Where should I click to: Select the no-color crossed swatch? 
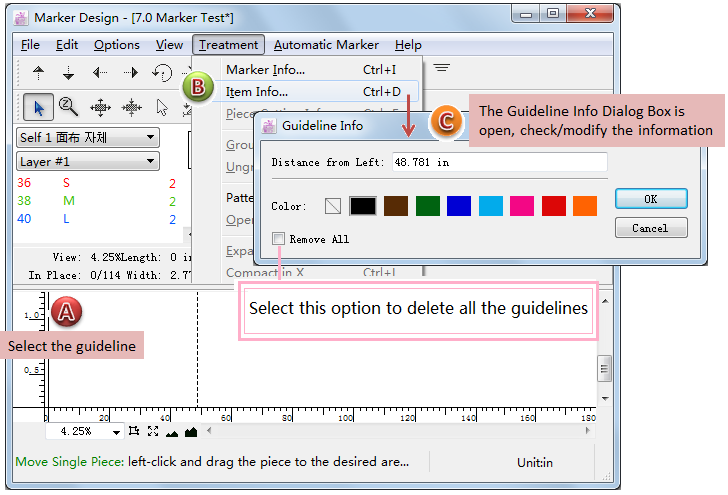pyautogui.click(x=333, y=206)
